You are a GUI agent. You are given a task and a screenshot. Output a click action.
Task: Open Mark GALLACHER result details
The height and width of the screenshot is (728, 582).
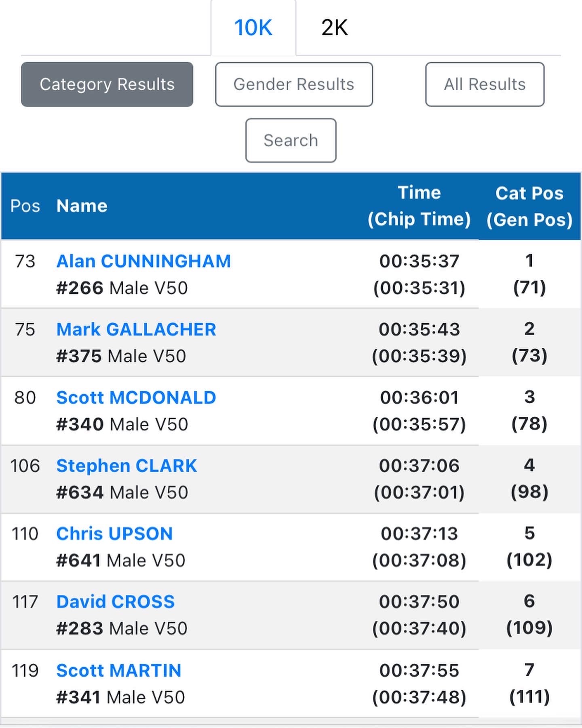coord(136,330)
